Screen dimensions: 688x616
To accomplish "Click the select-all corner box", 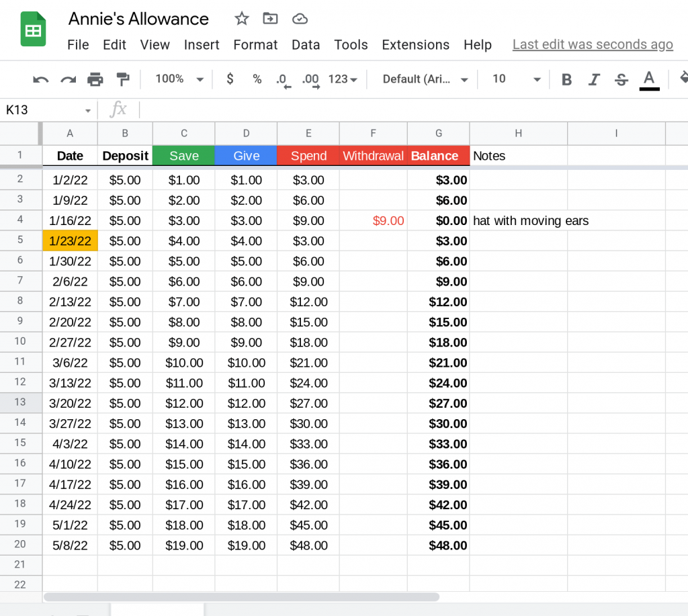I will (x=20, y=134).
